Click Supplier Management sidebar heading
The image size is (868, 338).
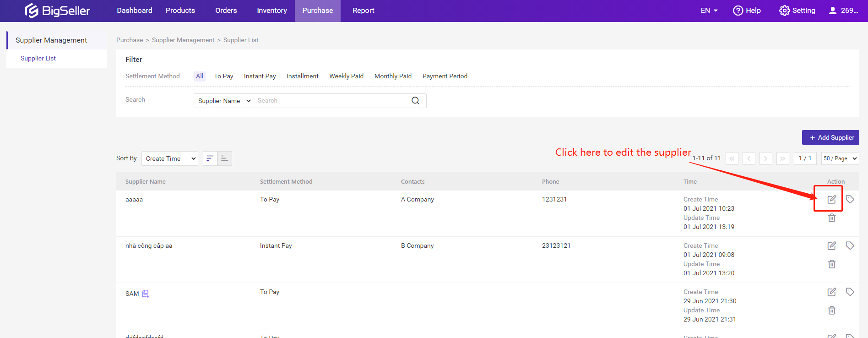(51, 40)
